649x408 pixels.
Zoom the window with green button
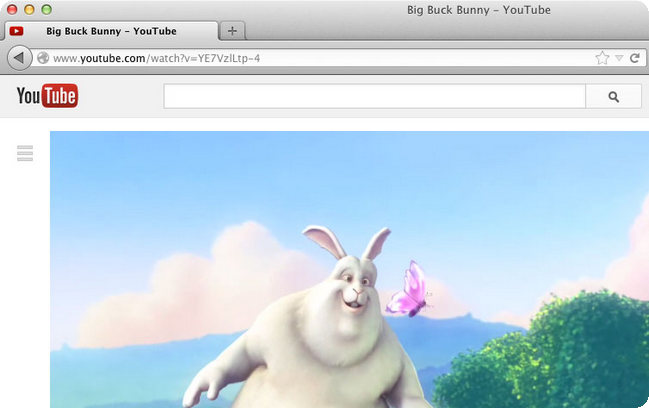tap(47, 10)
